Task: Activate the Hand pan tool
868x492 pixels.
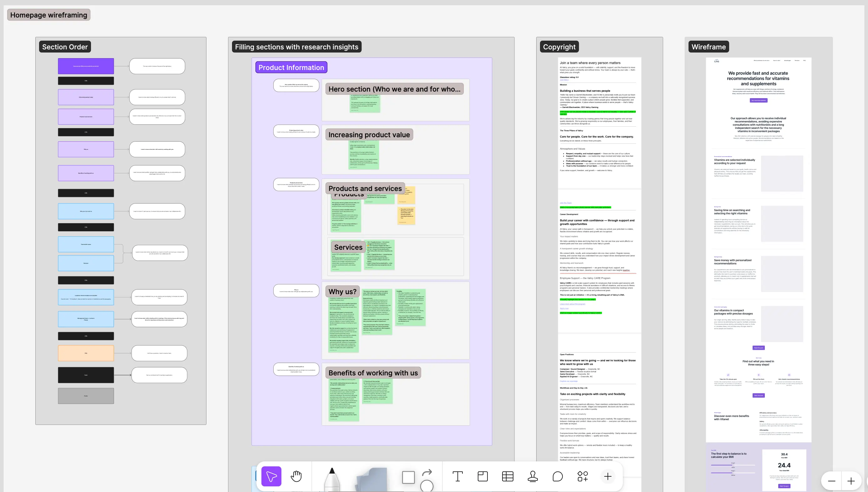Action: 296,476
